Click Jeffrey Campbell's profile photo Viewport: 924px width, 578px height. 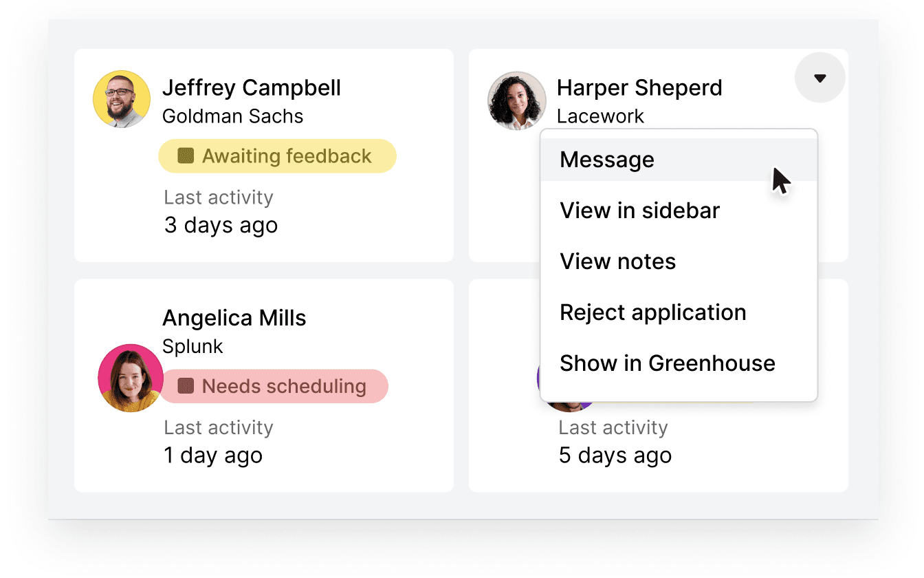pos(121,98)
